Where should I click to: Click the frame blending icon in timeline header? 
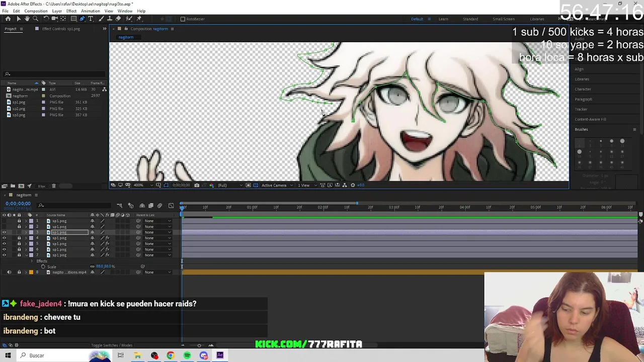pyautogui.click(x=151, y=206)
